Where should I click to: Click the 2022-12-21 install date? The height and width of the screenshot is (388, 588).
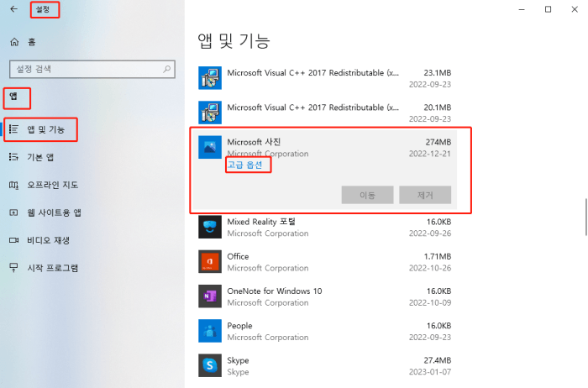click(x=430, y=154)
